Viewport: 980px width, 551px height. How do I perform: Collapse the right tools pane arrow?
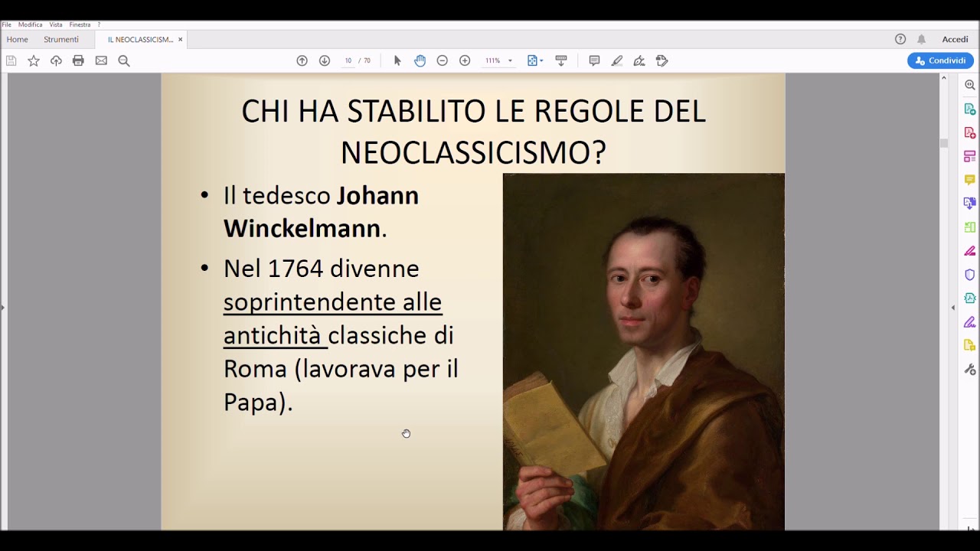click(x=953, y=308)
